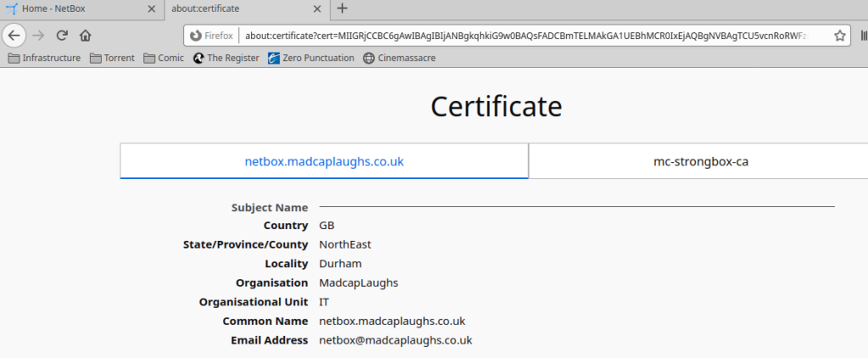Click the address bar URL field
Screen dimensions: 868x358
526,36
